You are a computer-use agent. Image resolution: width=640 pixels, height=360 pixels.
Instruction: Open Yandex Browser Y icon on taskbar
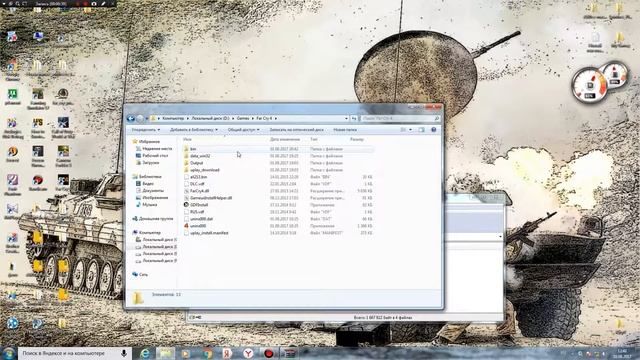pos(248,353)
